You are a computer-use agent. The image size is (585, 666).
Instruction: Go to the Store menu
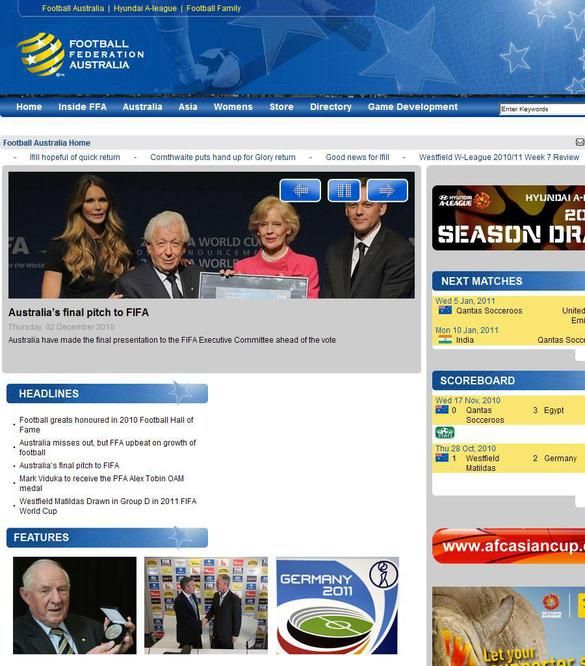pyautogui.click(x=281, y=107)
